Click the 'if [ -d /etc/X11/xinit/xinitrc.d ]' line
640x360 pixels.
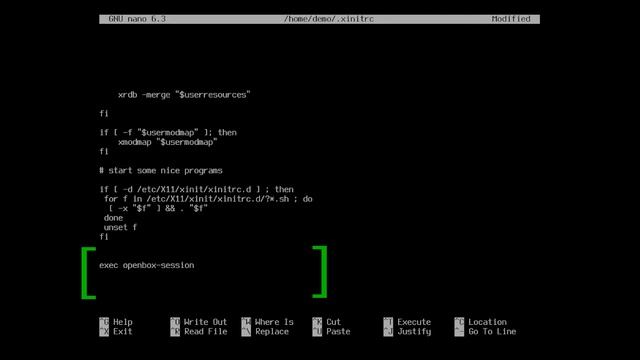click(196, 189)
